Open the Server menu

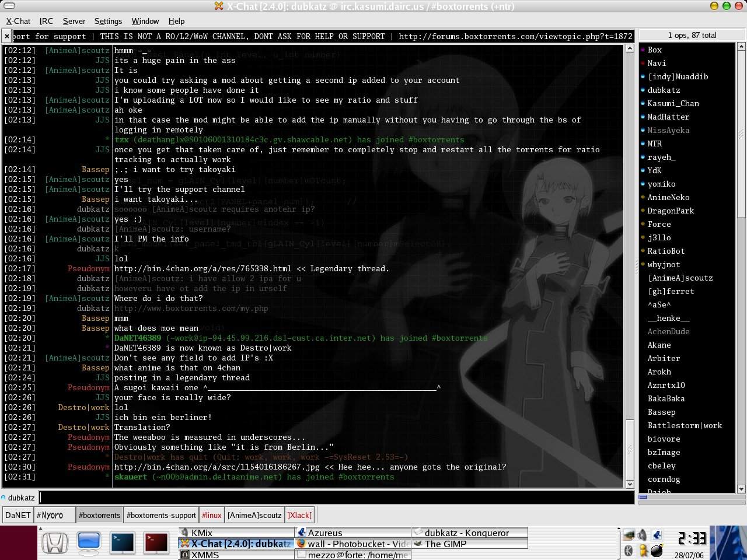point(74,21)
